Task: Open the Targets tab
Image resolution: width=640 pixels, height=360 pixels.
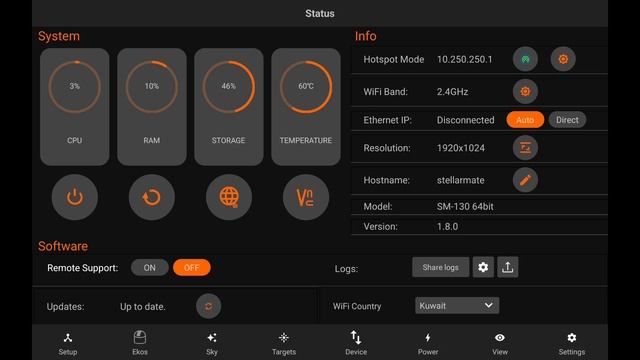Action: pyautogui.click(x=284, y=343)
